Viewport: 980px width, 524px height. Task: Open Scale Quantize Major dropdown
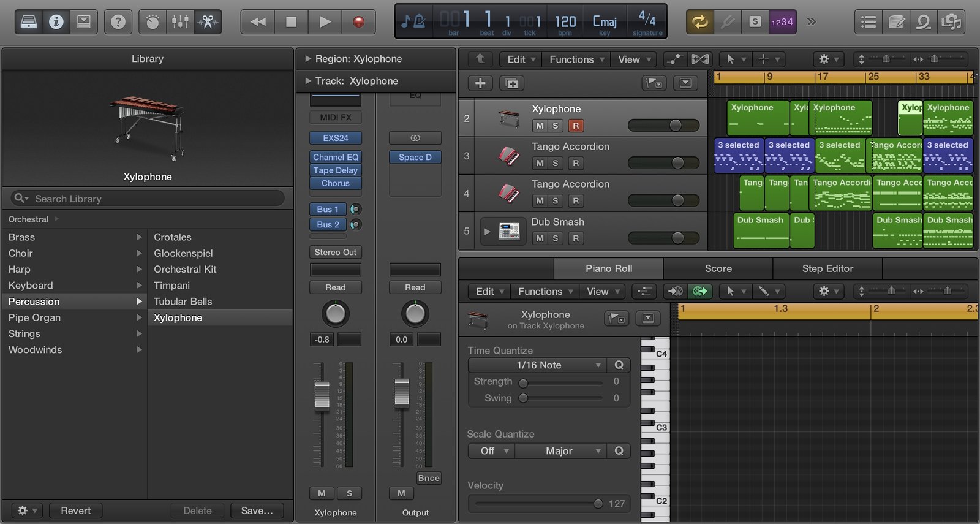point(560,451)
